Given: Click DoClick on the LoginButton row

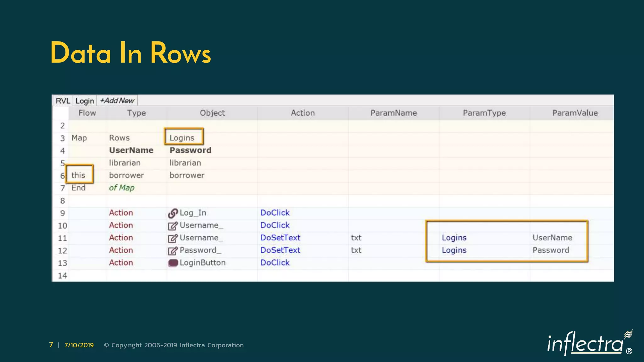Looking at the screenshot, I should (275, 263).
